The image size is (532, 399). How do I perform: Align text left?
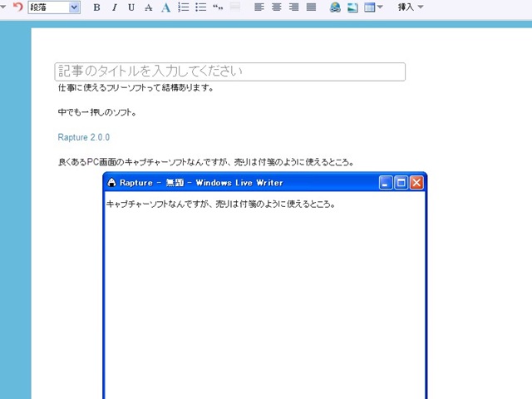259,7
